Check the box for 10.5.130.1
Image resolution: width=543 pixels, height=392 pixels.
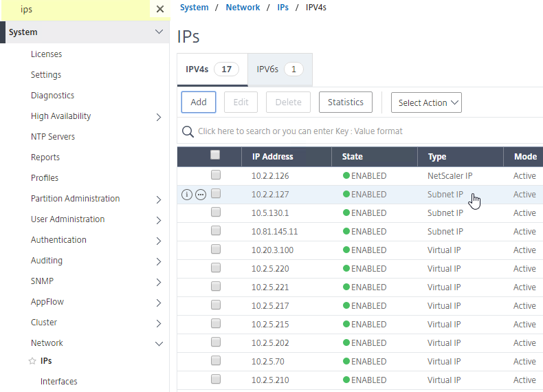pos(216,212)
